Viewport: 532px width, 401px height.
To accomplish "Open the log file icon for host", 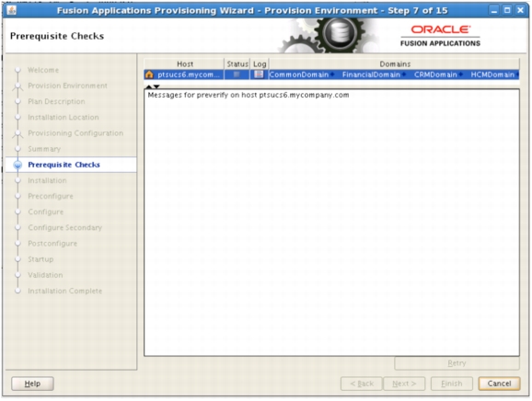I will coord(259,74).
